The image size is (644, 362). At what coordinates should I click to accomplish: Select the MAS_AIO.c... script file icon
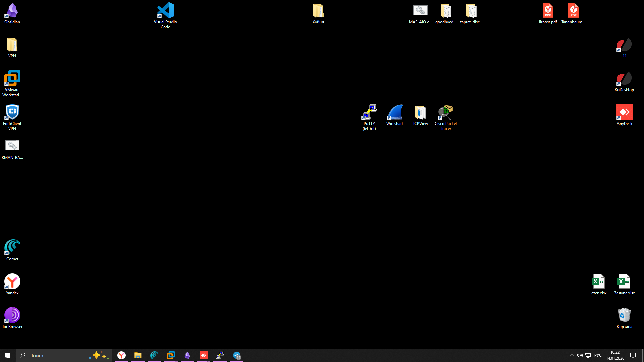420,14
